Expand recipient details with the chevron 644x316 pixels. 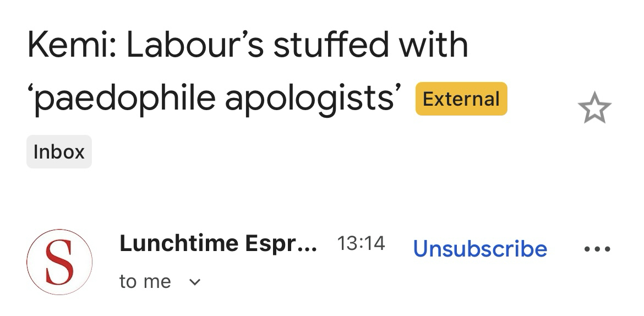[194, 282]
